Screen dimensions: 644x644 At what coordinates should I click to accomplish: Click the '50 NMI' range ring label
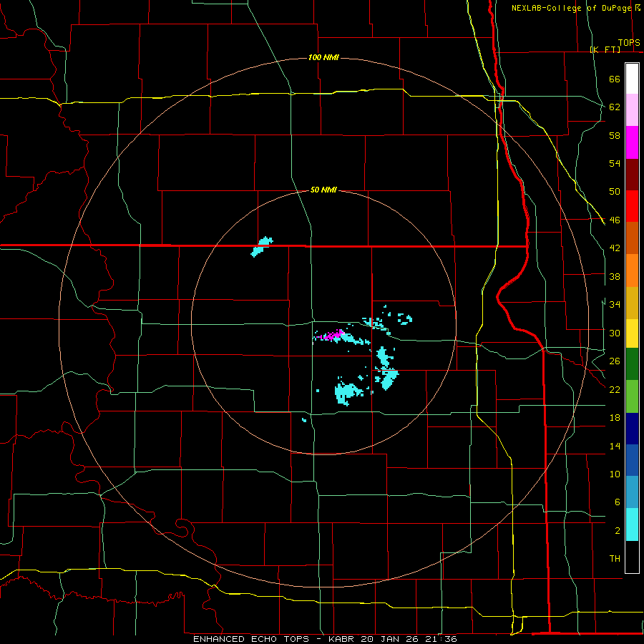323,190
